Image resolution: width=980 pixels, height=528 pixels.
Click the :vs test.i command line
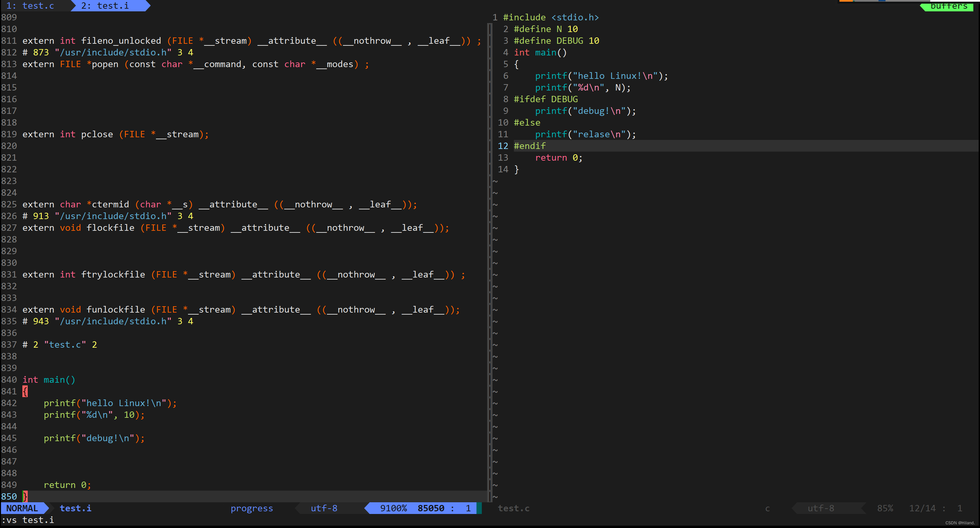click(28, 520)
